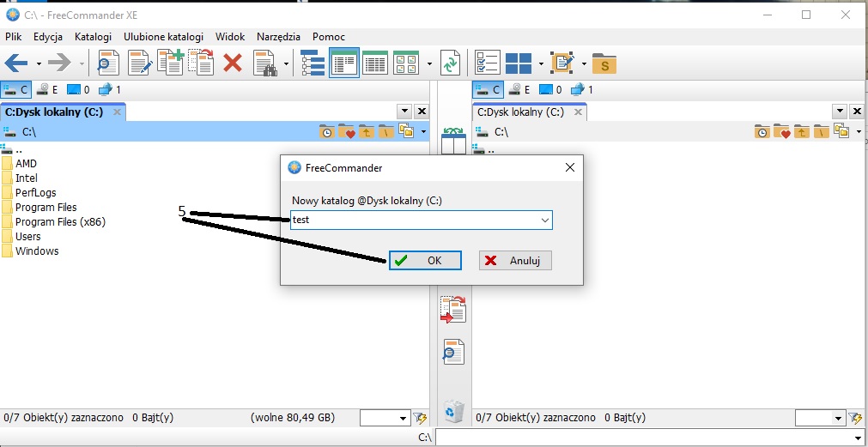The height and width of the screenshot is (447, 868).
Task: Close the left panel tab with its x
Action: 117,112
